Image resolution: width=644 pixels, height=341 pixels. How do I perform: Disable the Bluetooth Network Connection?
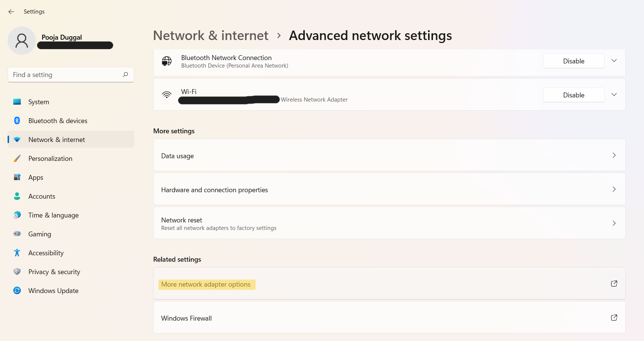(573, 61)
